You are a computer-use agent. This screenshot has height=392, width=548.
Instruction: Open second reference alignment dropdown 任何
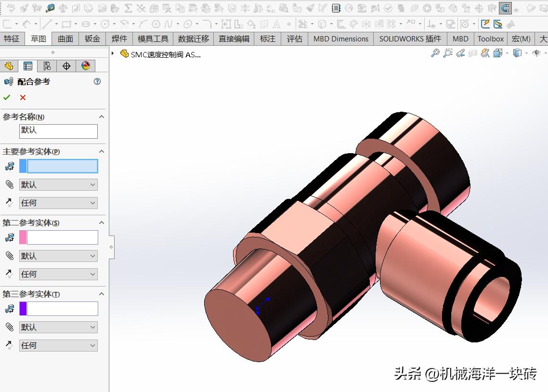[x=58, y=274]
